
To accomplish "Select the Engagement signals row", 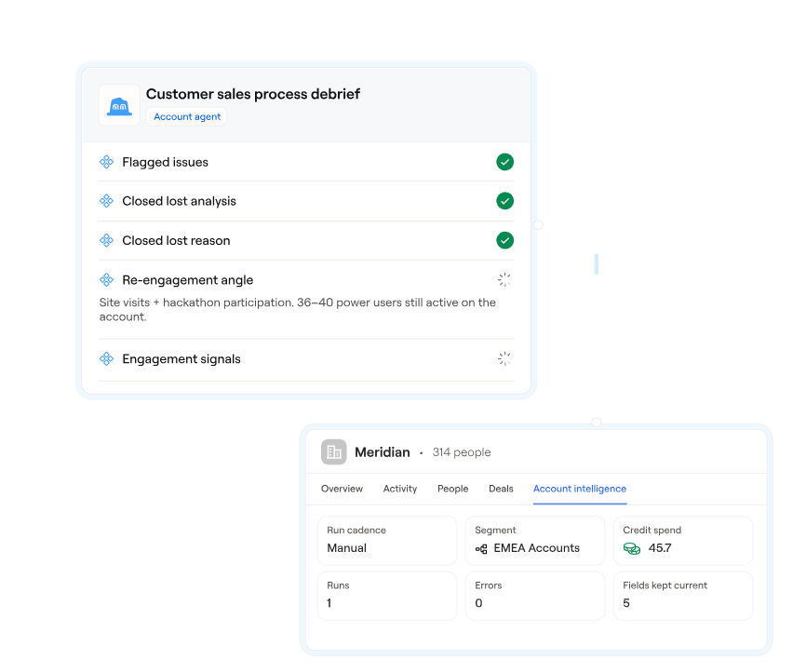I will [x=306, y=359].
